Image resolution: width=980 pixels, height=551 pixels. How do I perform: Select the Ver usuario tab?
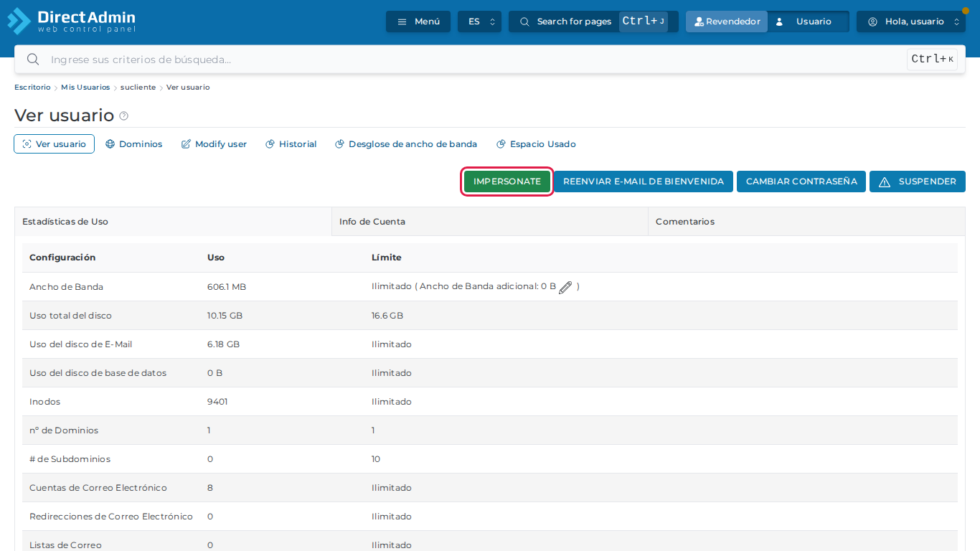(54, 144)
